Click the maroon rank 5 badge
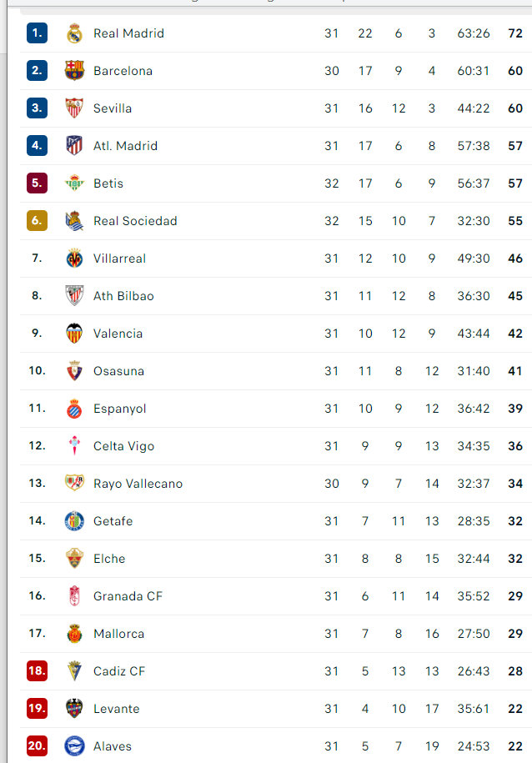This screenshot has width=532, height=763. [37, 183]
